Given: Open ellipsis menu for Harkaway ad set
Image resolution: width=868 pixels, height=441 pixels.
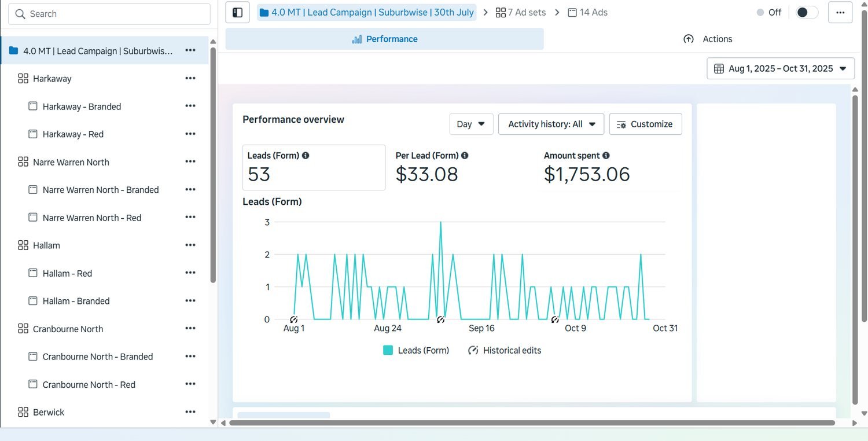Looking at the screenshot, I should tap(190, 78).
